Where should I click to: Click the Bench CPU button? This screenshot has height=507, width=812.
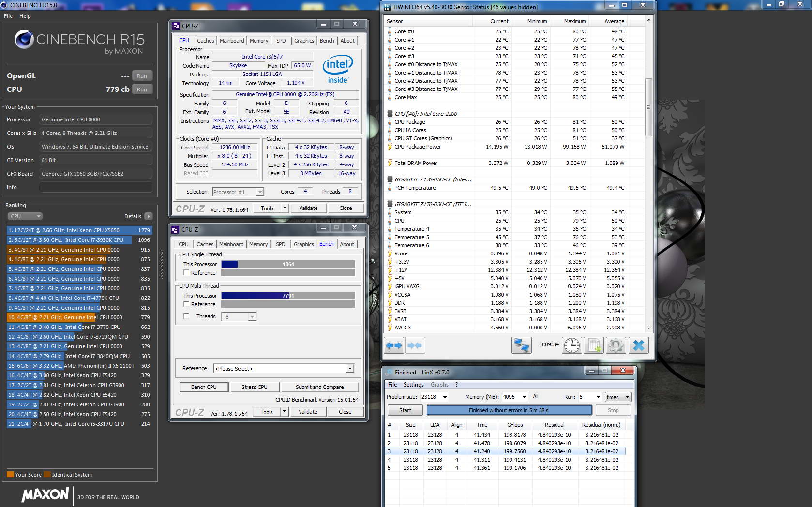point(204,387)
